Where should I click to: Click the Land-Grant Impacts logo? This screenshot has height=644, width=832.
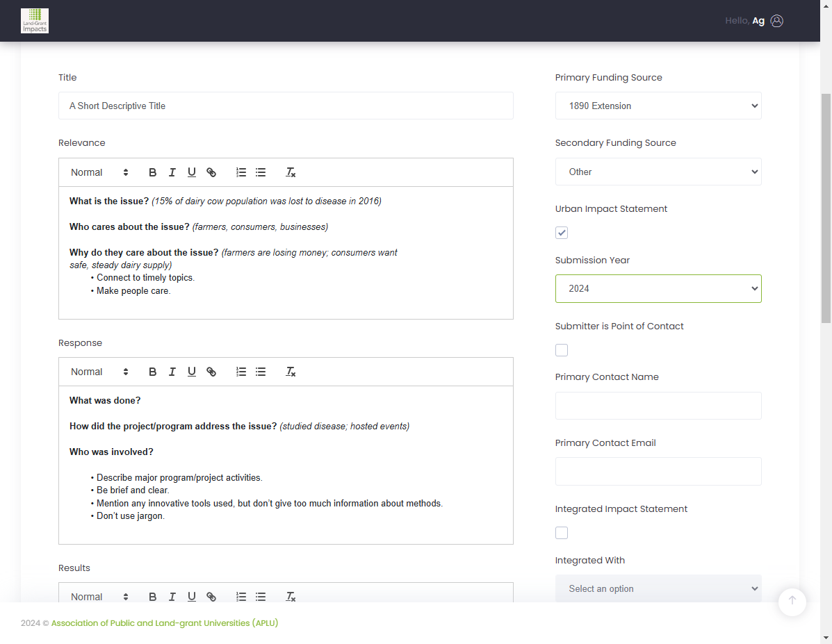(35, 21)
